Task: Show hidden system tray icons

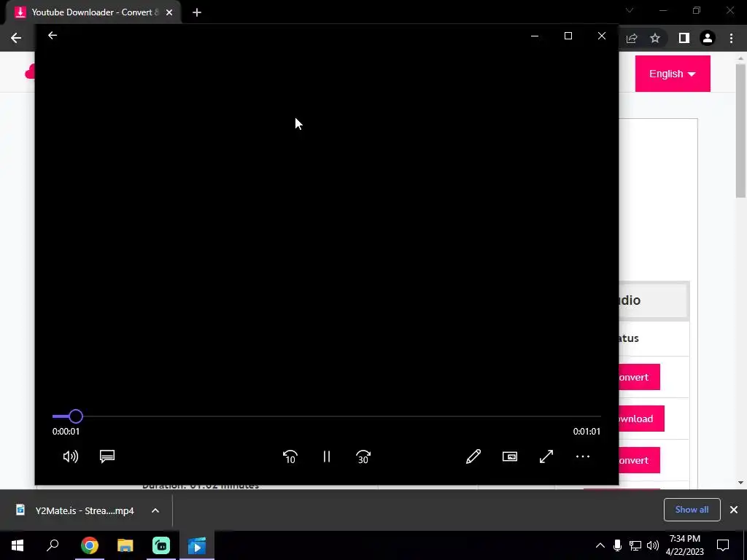Action: point(600,545)
